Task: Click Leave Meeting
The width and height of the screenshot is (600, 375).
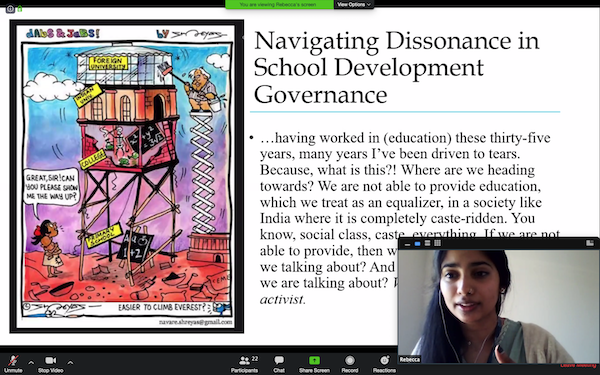Action: coord(578,365)
